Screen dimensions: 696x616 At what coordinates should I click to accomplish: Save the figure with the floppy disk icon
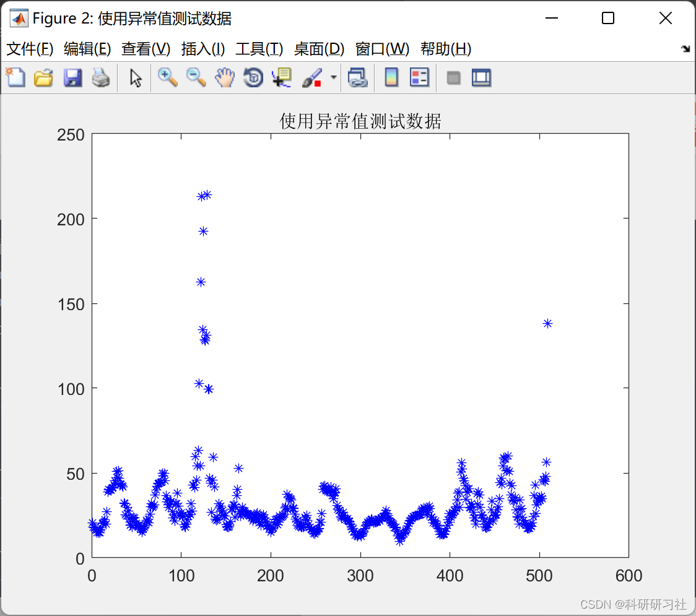(72, 77)
